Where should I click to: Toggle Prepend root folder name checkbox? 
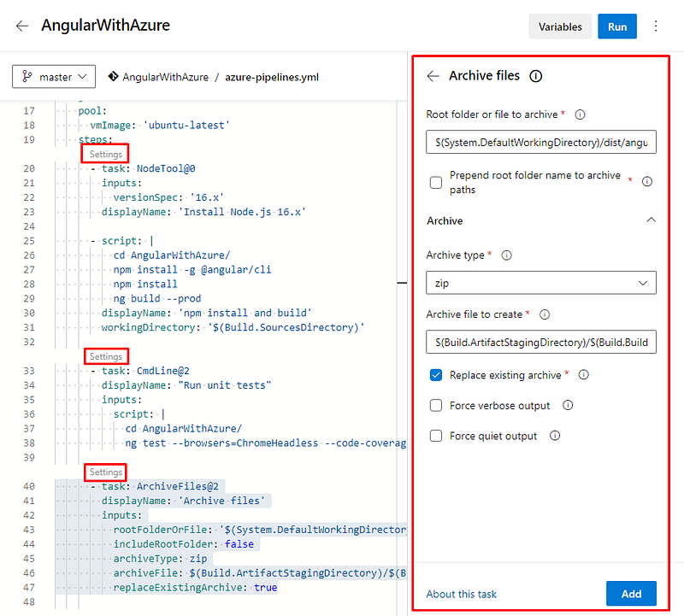pyautogui.click(x=436, y=182)
